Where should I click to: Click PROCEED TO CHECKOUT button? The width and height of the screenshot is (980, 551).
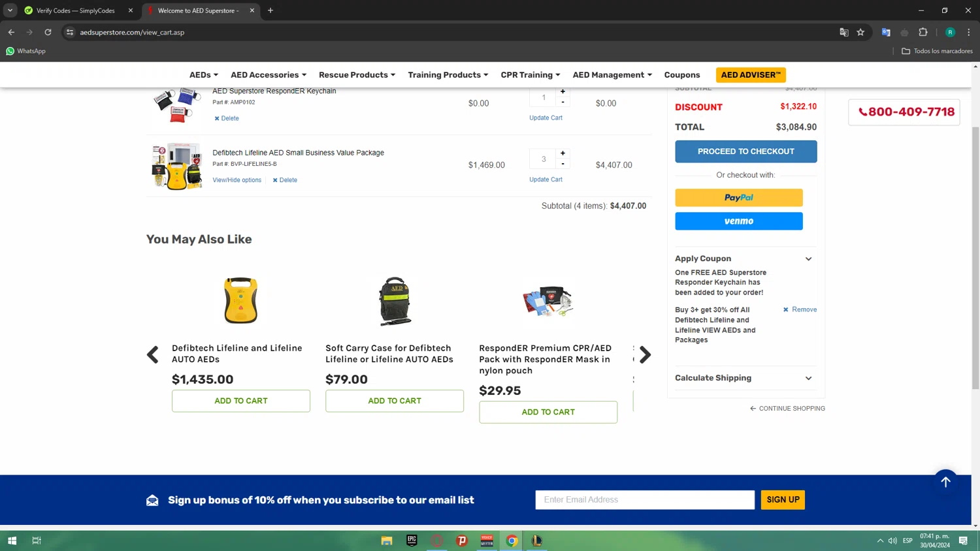pyautogui.click(x=745, y=151)
